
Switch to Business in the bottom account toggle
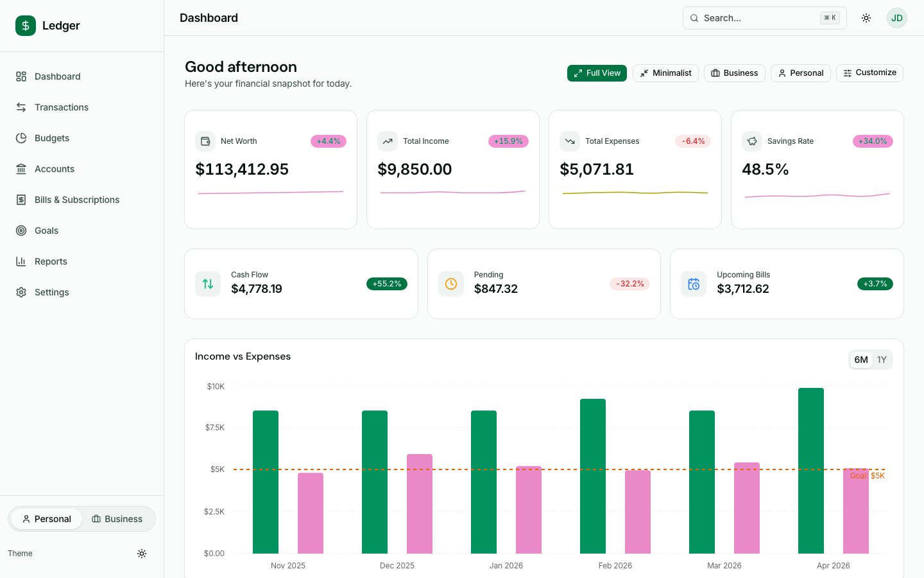click(117, 518)
